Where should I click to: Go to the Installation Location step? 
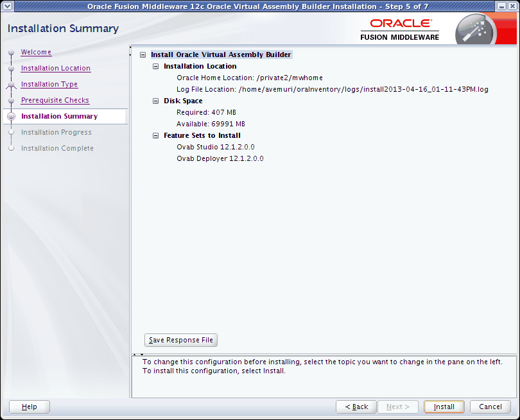pyautogui.click(x=56, y=68)
